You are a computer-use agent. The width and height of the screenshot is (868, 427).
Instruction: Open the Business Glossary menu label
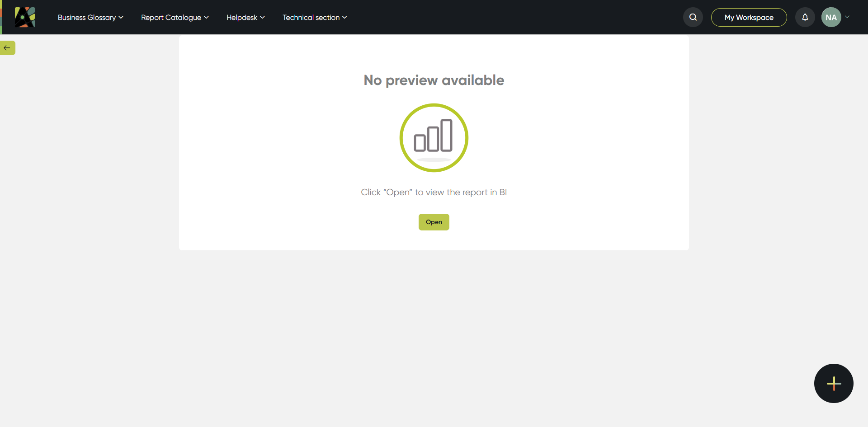coord(87,18)
